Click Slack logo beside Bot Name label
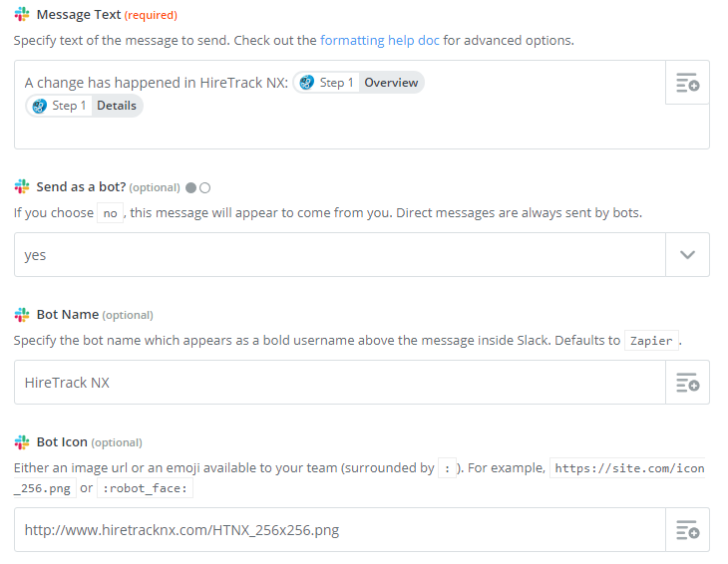This screenshot has height=564, width=728. [22, 315]
